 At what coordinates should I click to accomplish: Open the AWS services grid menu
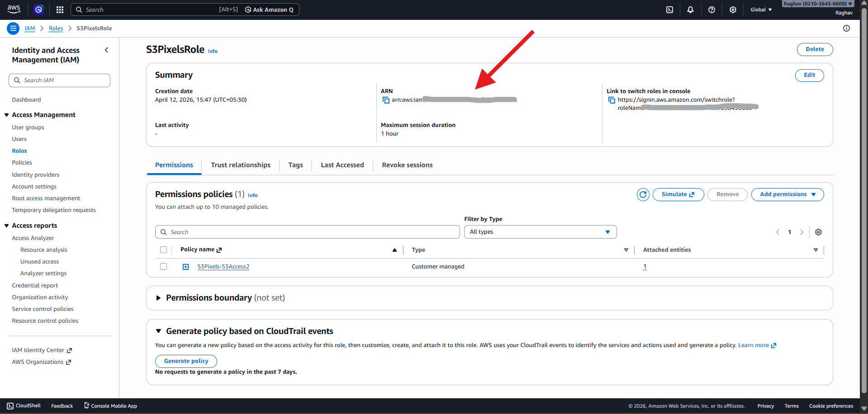click(60, 9)
